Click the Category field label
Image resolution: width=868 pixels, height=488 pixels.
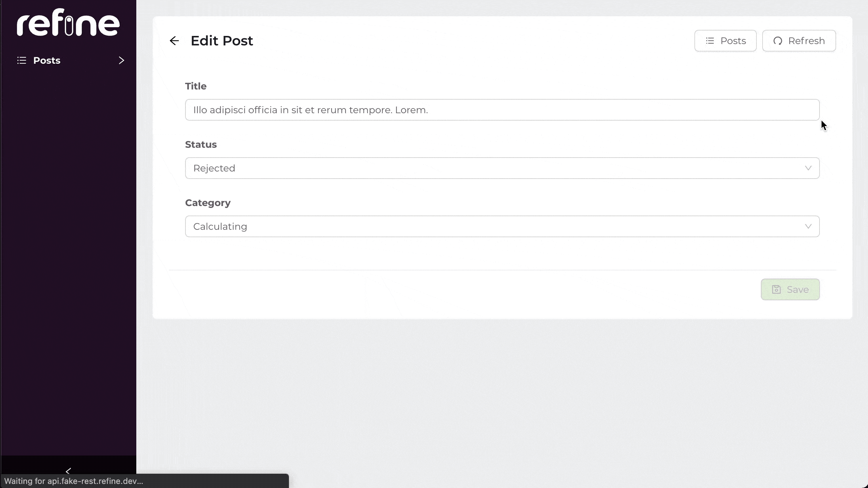click(x=208, y=203)
